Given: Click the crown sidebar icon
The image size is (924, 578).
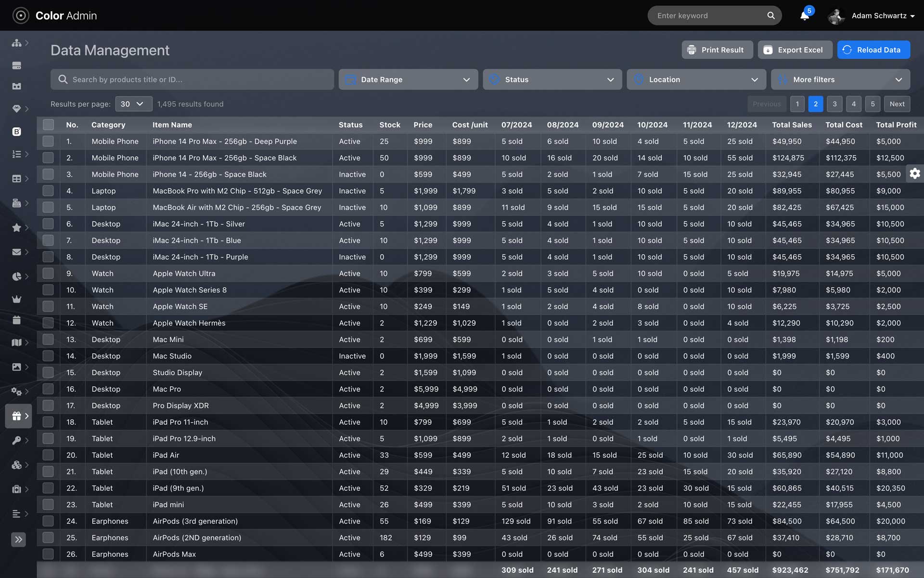Looking at the screenshot, I should point(16,299).
